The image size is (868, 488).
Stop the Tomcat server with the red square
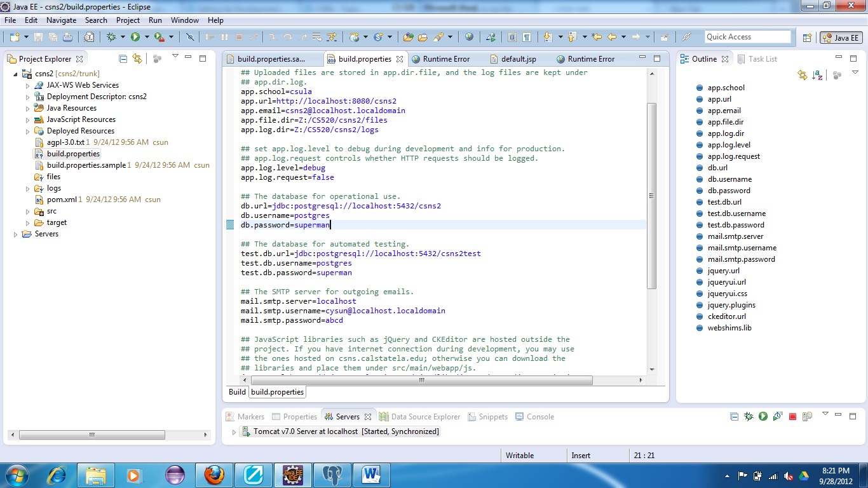coord(792,417)
